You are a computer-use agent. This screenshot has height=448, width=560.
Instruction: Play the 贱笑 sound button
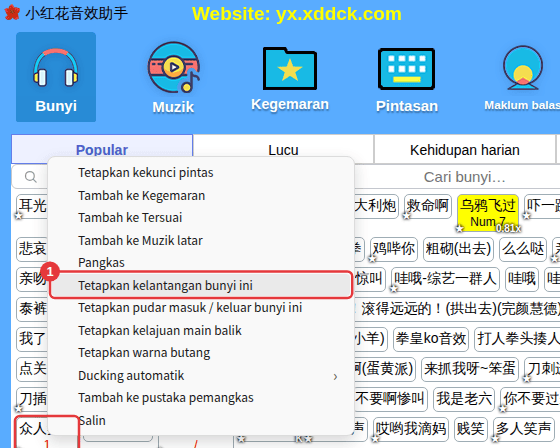(471, 429)
